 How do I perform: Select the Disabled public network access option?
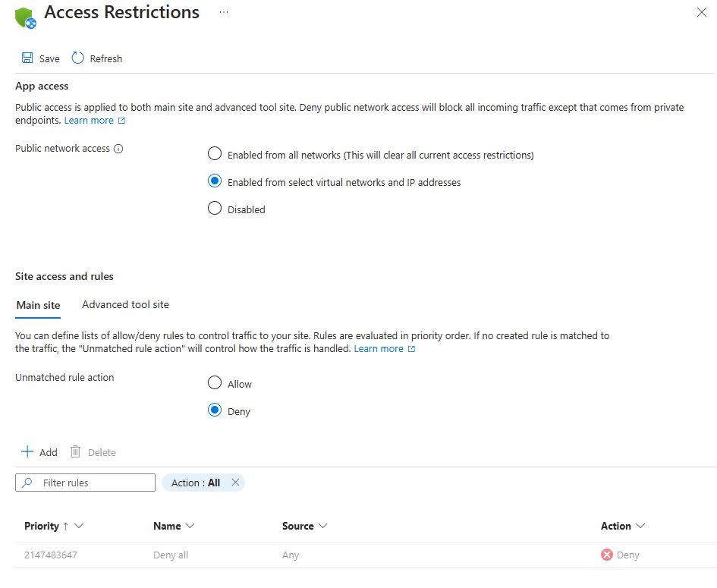(215, 209)
